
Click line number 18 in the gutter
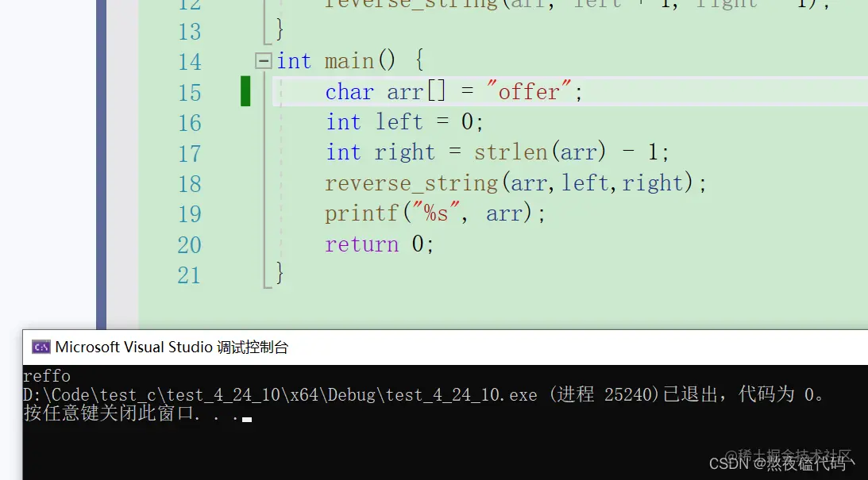(190, 183)
